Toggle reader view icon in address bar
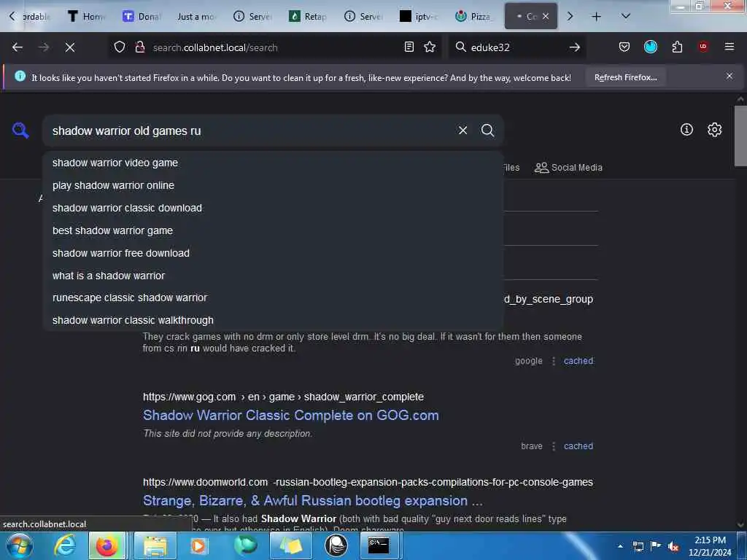The width and height of the screenshot is (747, 560). coord(409,47)
